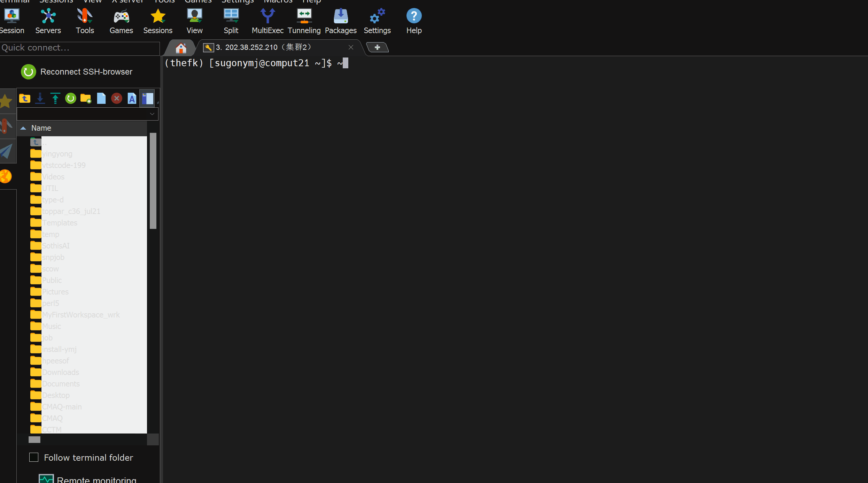Open the Macros menu

coord(278,1)
